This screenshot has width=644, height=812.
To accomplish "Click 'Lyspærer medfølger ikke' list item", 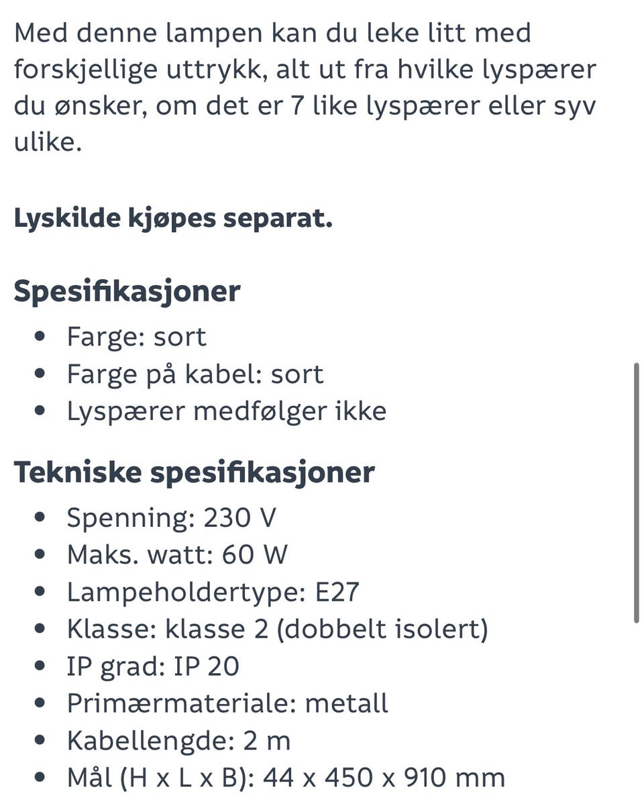I will pyautogui.click(x=226, y=411).
